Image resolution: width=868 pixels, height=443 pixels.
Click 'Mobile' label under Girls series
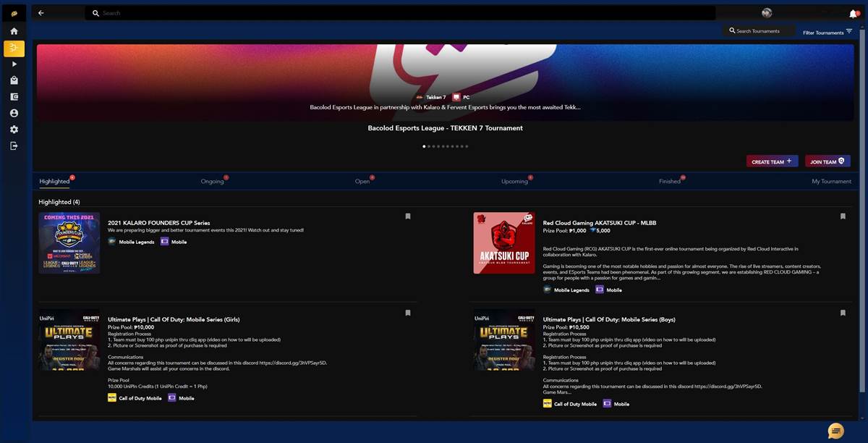(x=186, y=398)
